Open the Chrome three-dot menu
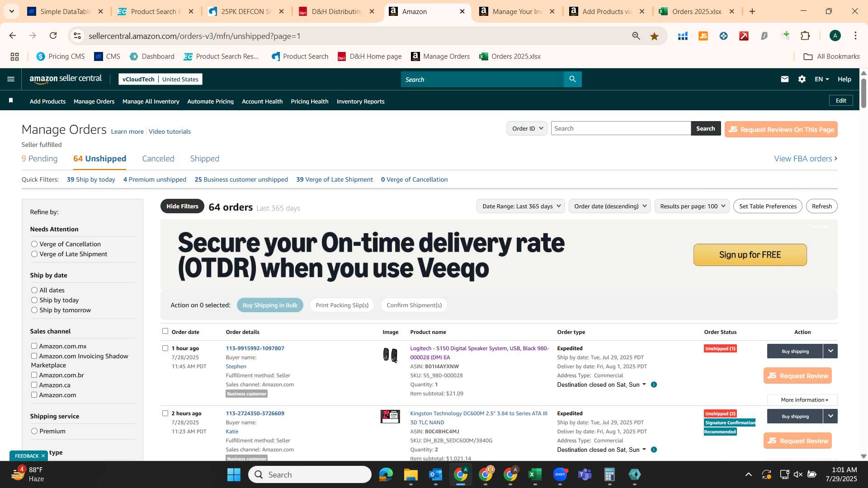 tap(855, 36)
